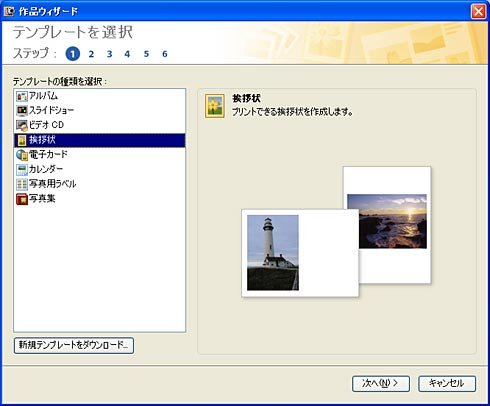Click the flower greeting card icon in preview

(x=215, y=106)
